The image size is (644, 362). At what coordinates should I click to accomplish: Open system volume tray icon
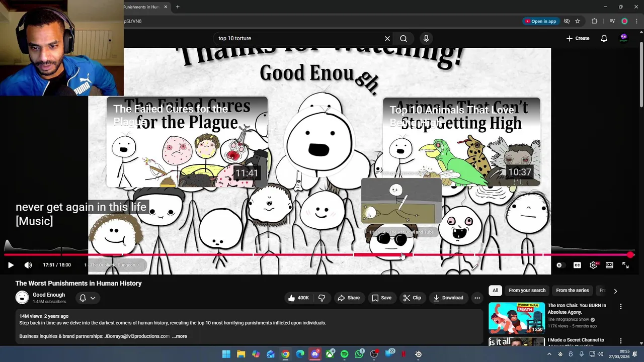[600, 354]
